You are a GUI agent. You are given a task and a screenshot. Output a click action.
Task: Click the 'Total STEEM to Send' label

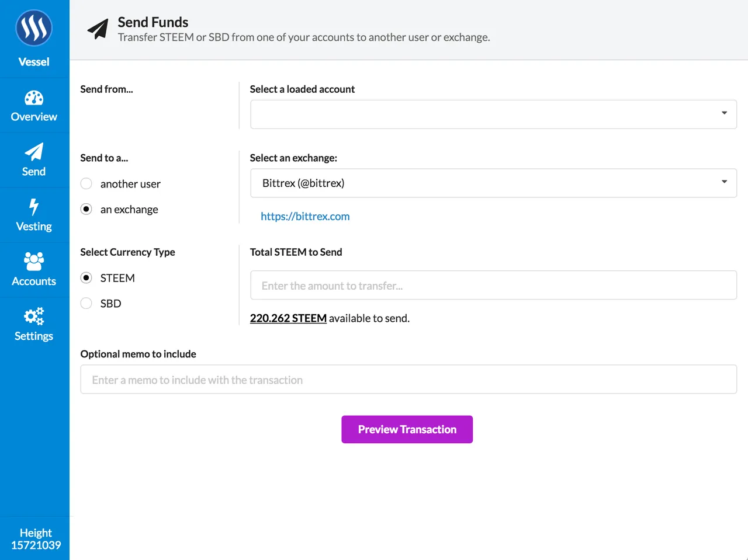click(x=296, y=252)
